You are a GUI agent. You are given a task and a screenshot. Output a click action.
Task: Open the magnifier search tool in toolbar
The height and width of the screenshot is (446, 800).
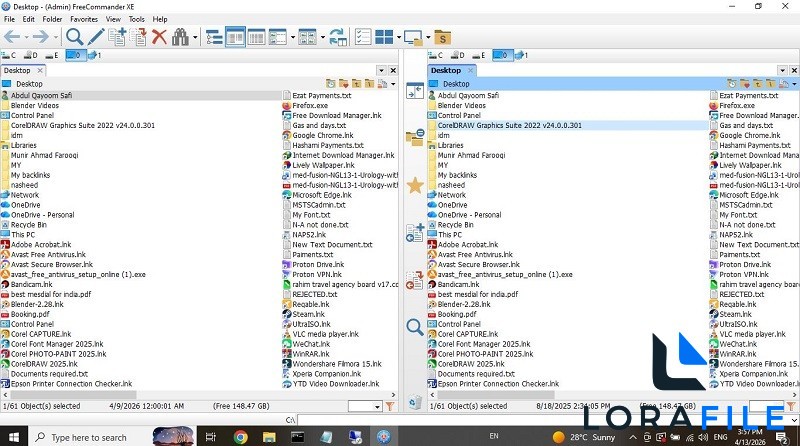click(x=74, y=37)
